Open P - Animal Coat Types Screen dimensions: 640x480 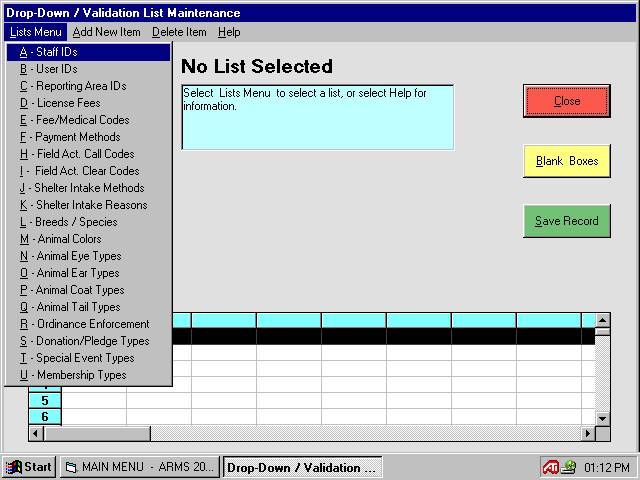(x=89, y=290)
